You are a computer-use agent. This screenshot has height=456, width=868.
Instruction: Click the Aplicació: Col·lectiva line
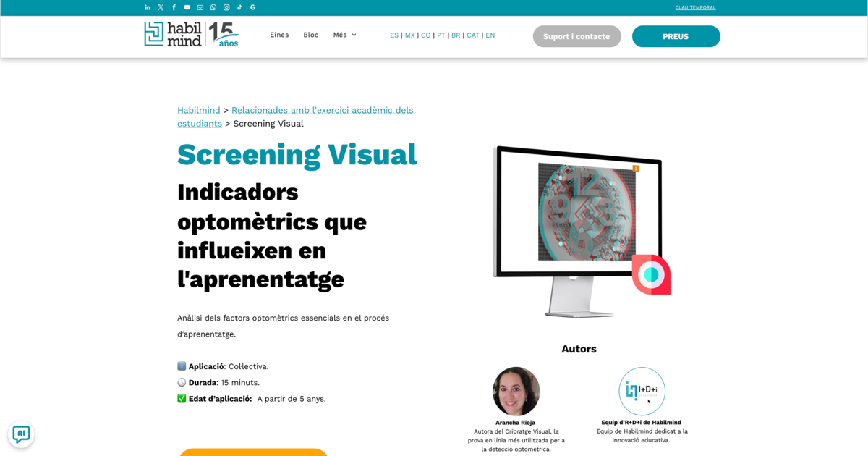[x=223, y=366]
